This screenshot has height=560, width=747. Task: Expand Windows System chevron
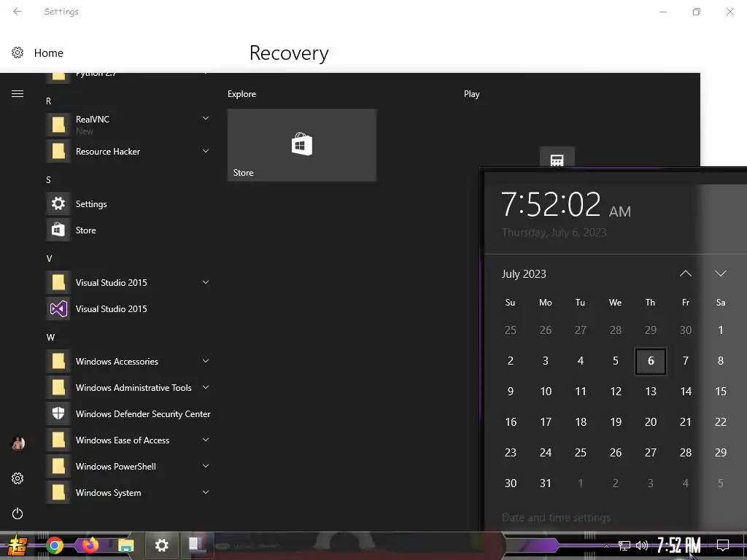click(x=205, y=492)
